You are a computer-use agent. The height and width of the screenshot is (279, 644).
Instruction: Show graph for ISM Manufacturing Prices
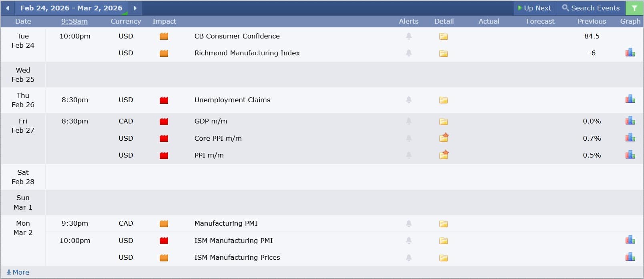coord(630,257)
